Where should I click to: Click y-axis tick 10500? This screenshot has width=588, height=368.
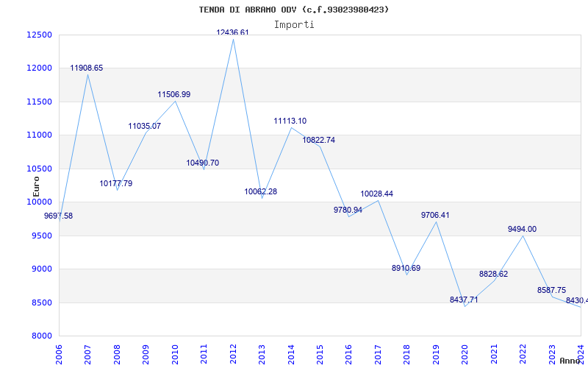click(39, 169)
